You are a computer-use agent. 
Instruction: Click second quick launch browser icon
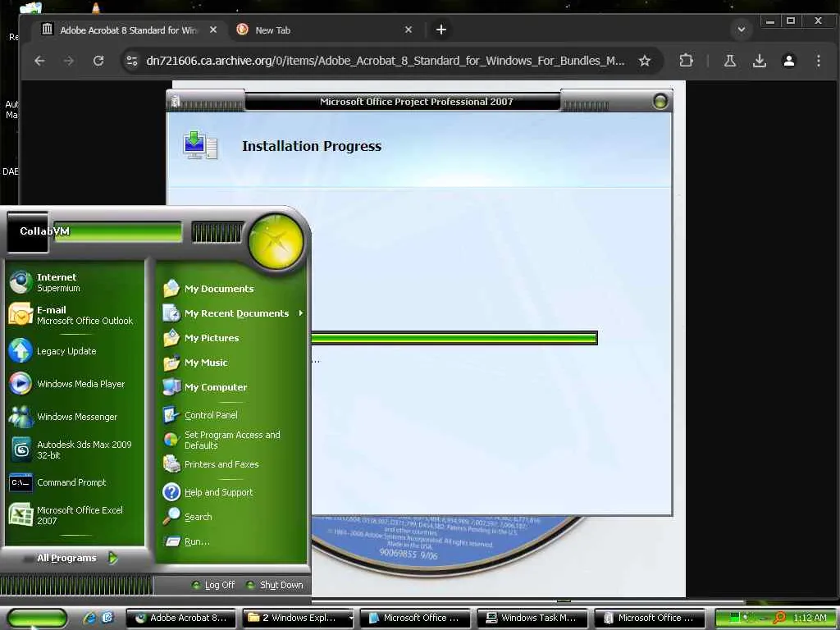(107, 618)
